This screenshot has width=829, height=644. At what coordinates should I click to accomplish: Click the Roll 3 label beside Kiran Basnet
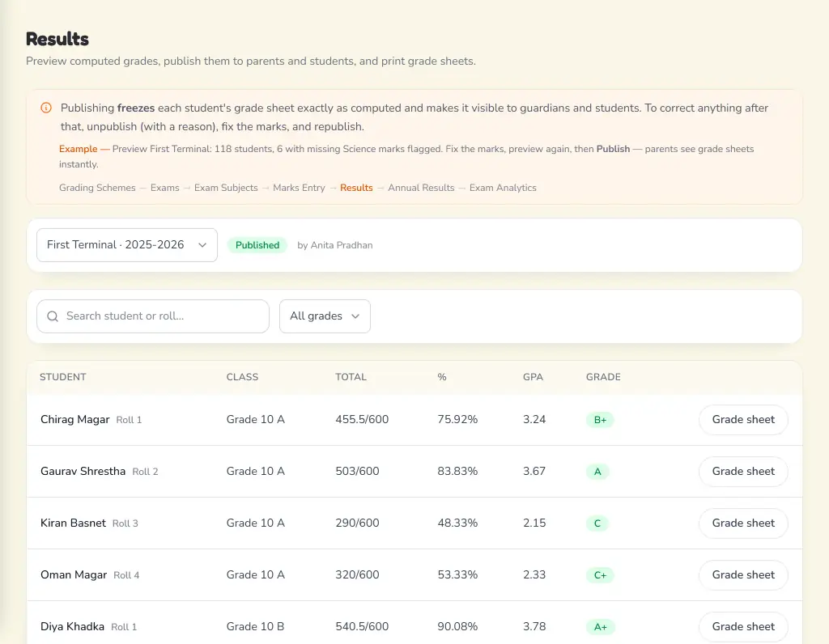pyautogui.click(x=125, y=523)
